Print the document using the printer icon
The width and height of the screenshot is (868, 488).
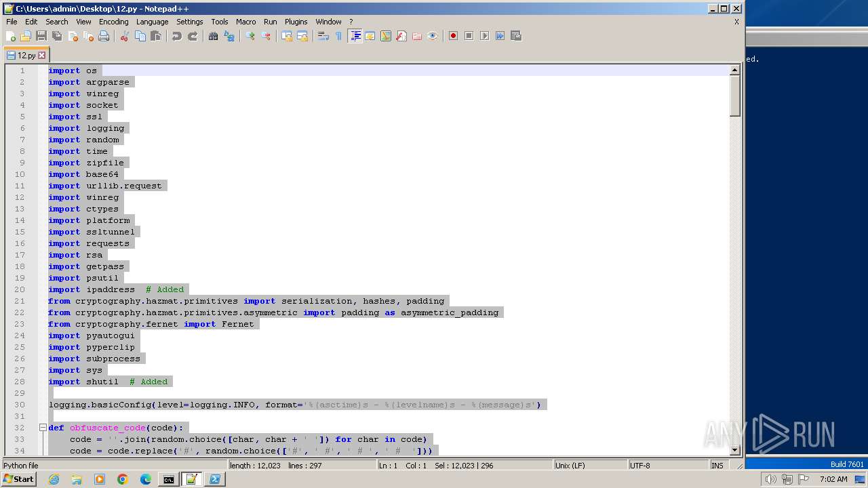pos(104,36)
